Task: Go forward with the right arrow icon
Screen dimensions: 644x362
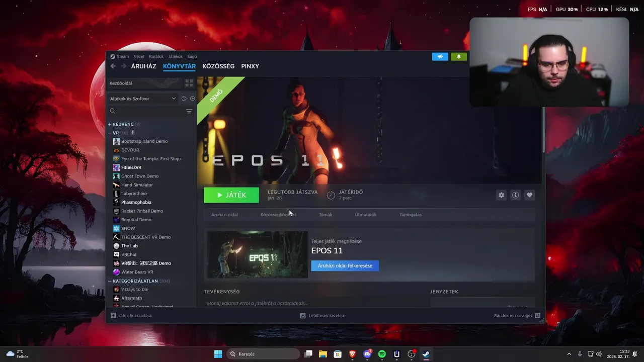Action: point(123,66)
